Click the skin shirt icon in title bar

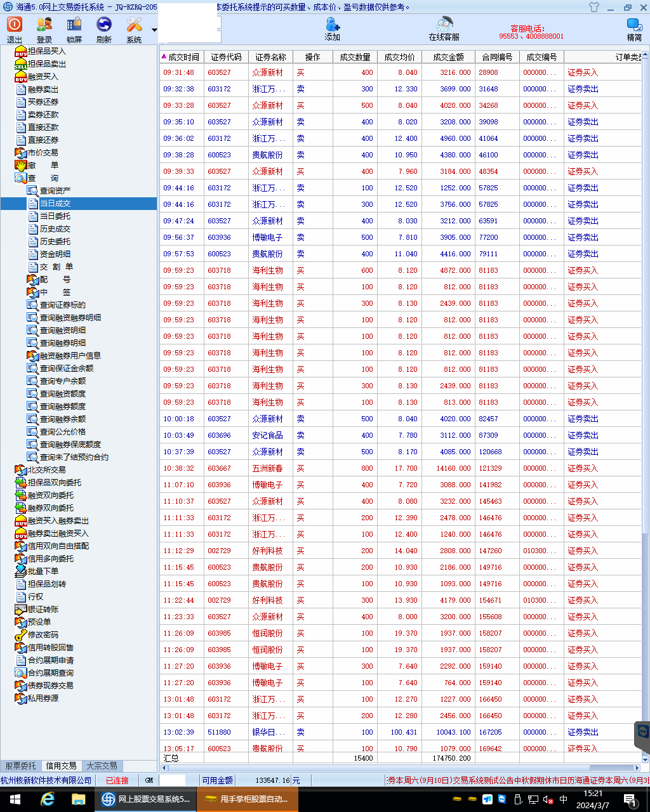(x=594, y=7)
